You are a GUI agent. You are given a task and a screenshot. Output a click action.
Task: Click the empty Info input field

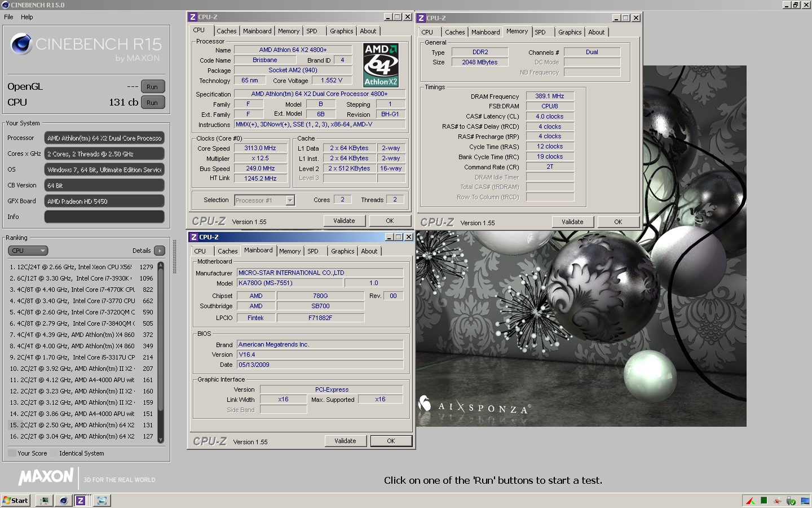(x=104, y=217)
